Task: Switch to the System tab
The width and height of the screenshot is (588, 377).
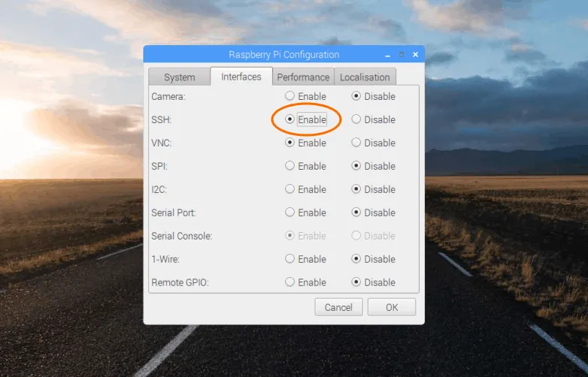Action: 179,77
